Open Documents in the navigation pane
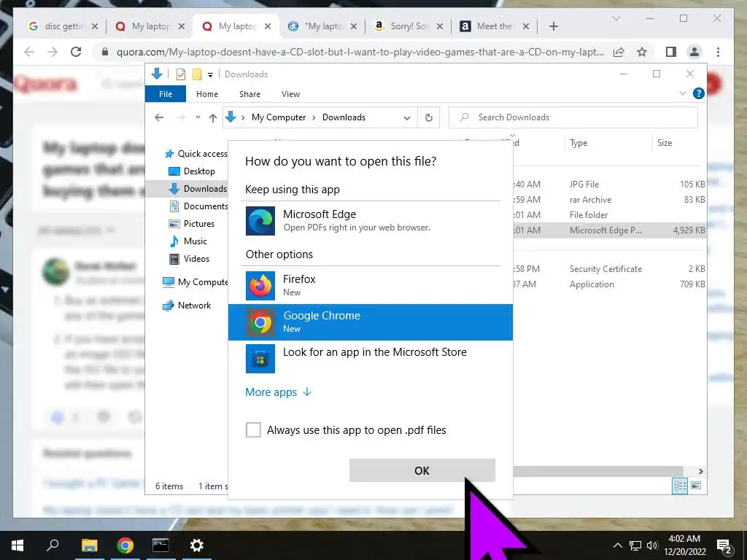 point(198,206)
